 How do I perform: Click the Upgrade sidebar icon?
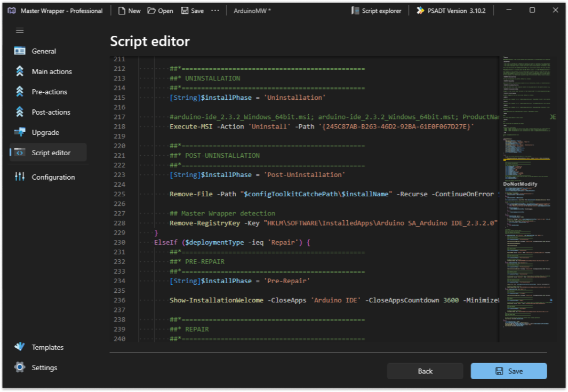20,132
